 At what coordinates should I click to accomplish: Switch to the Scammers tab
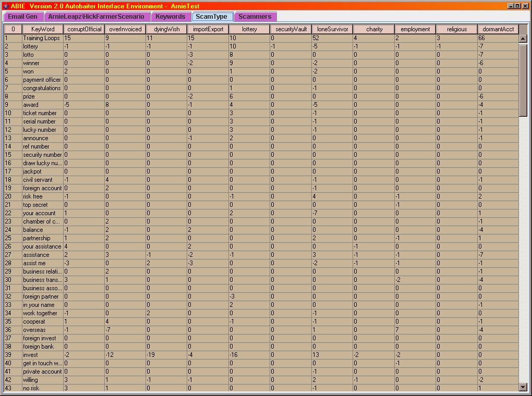coord(255,17)
